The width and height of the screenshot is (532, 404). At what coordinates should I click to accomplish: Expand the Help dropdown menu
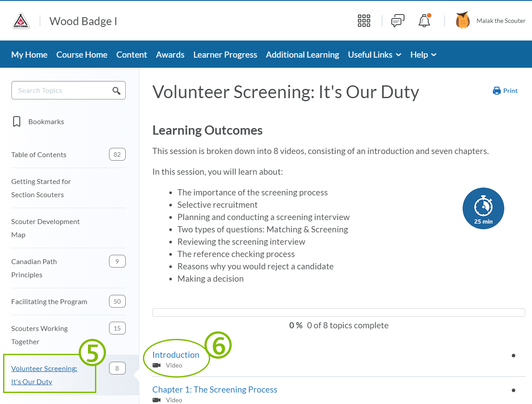click(423, 54)
